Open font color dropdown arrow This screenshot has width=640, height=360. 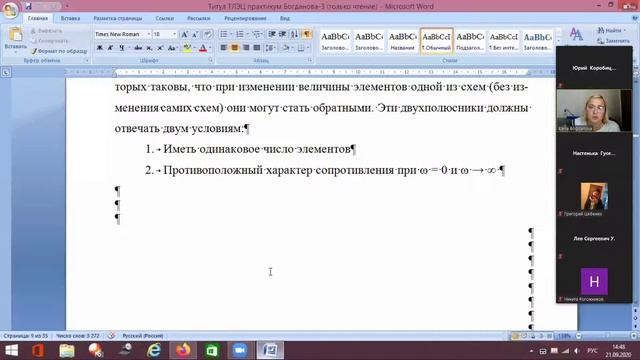[x=210, y=48]
